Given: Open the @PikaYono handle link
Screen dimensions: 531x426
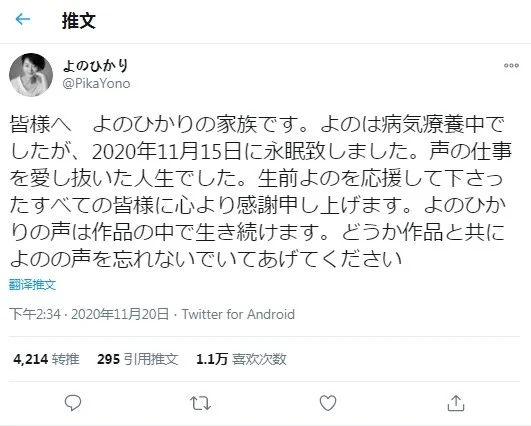Looking at the screenshot, I should [x=96, y=83].
